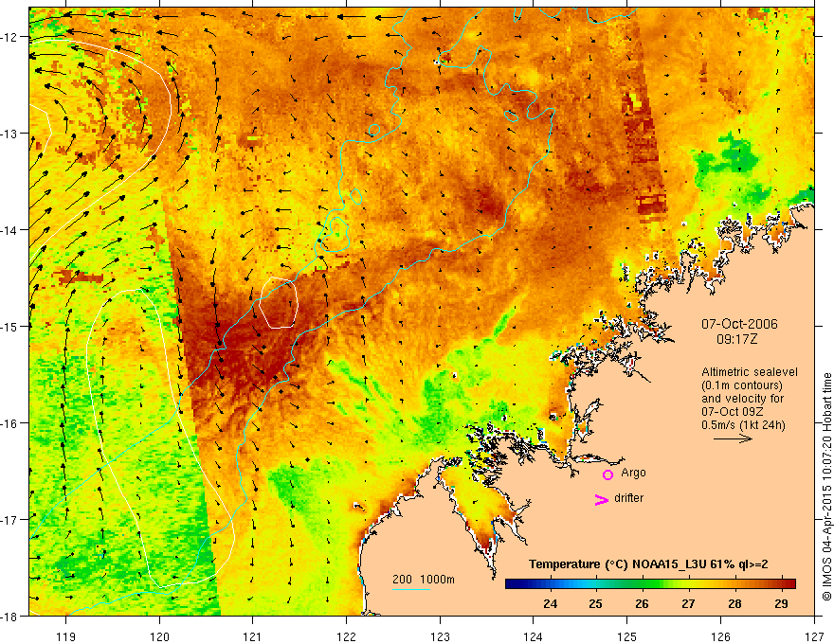Click the '200 1000m' depth label

(x=424, y=580)
